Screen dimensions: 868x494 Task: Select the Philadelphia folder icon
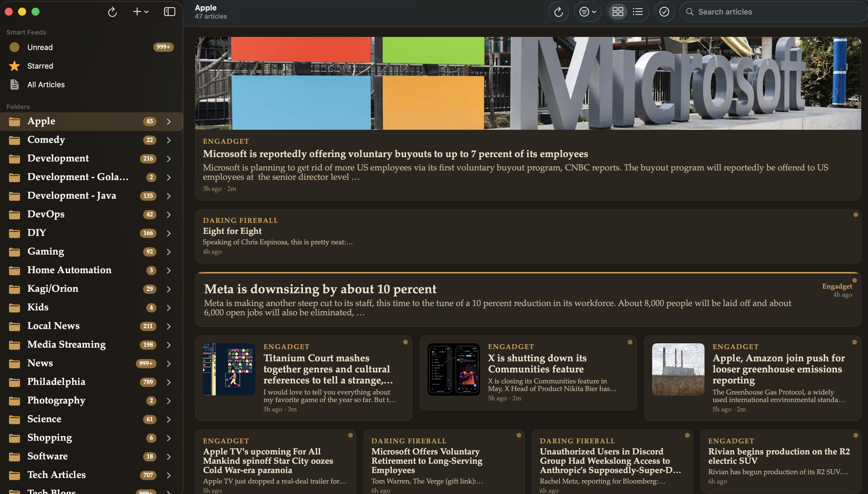tap(14, 382)
